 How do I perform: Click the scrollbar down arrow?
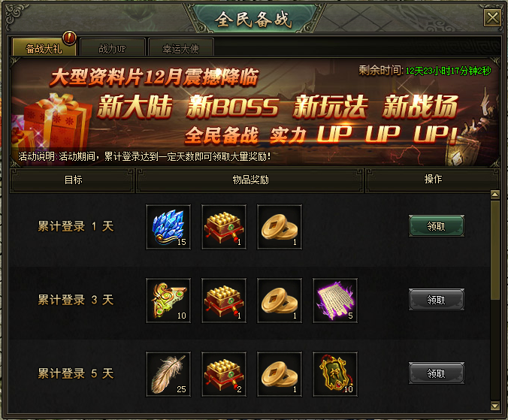click(495, 406)
